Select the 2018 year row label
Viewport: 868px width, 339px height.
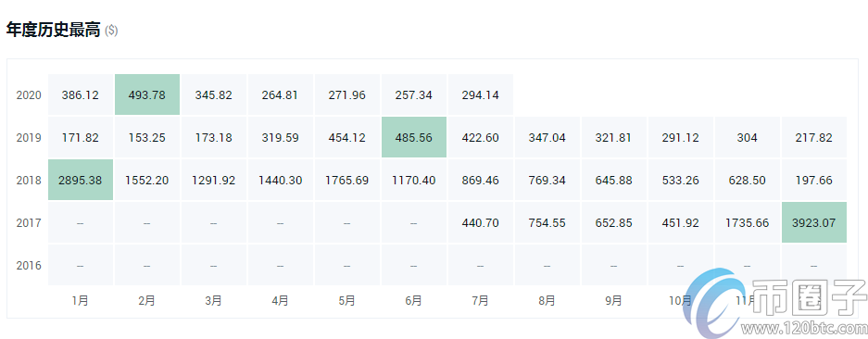click(29, 181)
